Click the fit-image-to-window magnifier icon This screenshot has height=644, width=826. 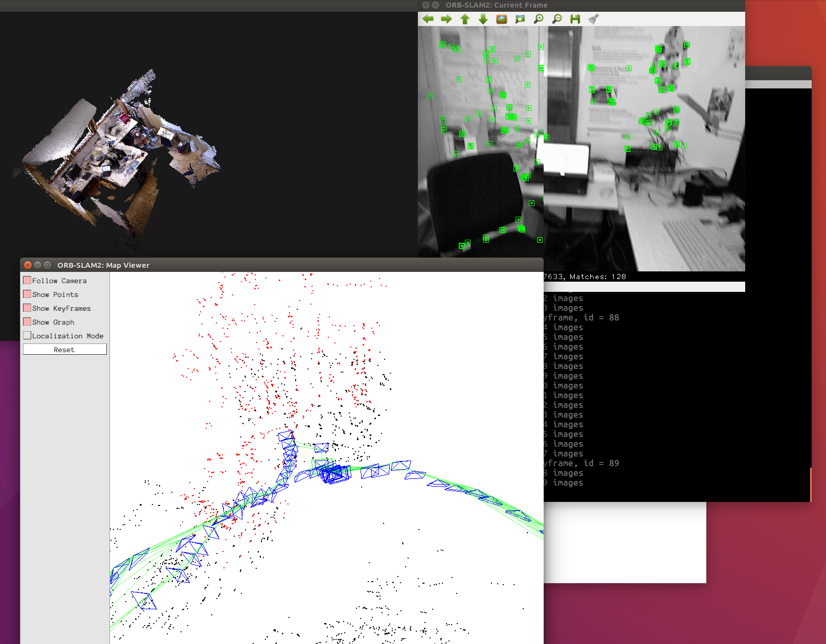tap(520, 19)
